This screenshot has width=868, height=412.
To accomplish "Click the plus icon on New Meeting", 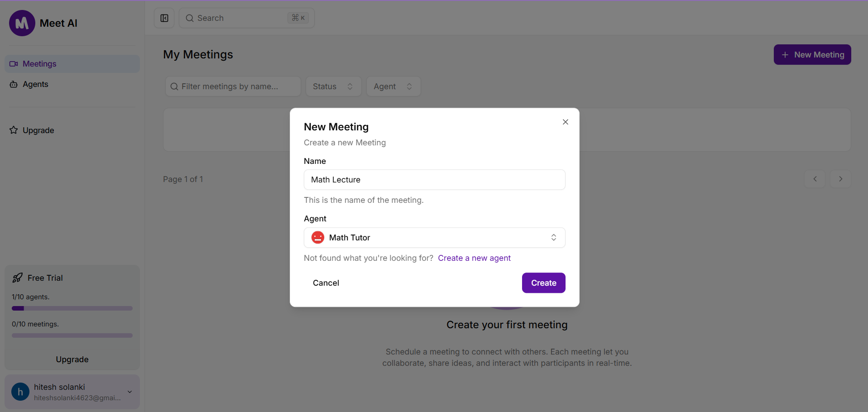I will (x=785, y=55).
